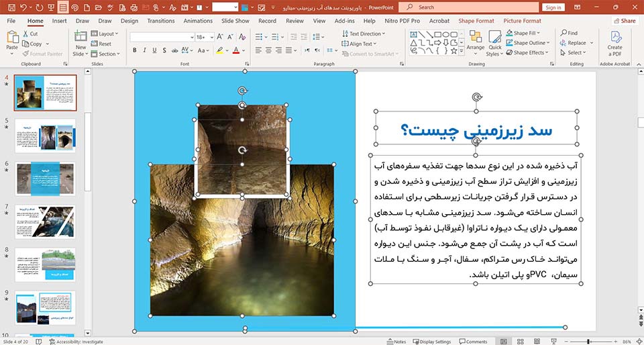Click the Paste clipboard icon
This screenshot has width=644, height=345.
[x=12, y=38]
